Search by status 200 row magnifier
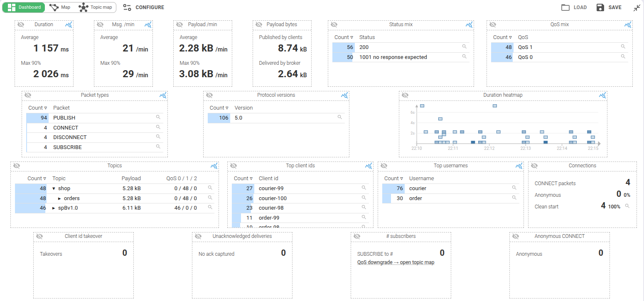This screenshot has height=301, width=644. 465,46
